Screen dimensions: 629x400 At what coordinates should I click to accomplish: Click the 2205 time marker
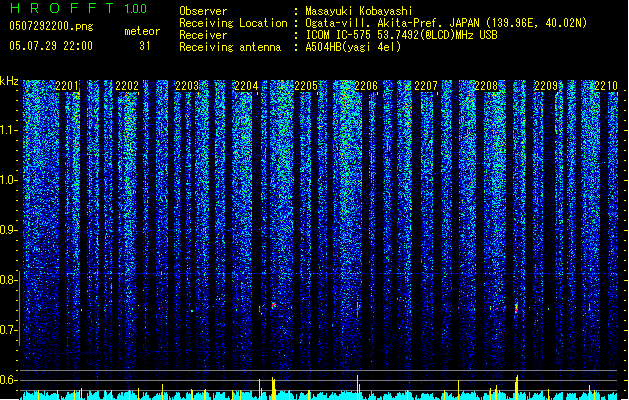pyautogui.click(x=306, y=86)
